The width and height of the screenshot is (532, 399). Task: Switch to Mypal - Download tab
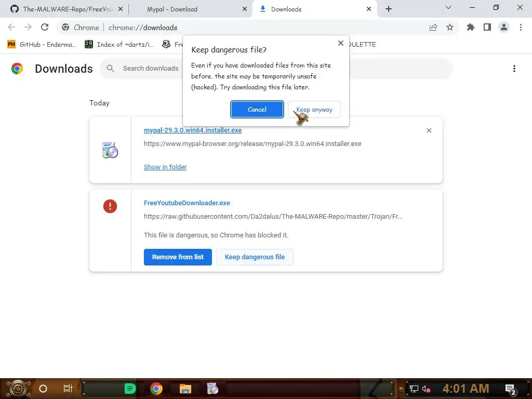172,9
